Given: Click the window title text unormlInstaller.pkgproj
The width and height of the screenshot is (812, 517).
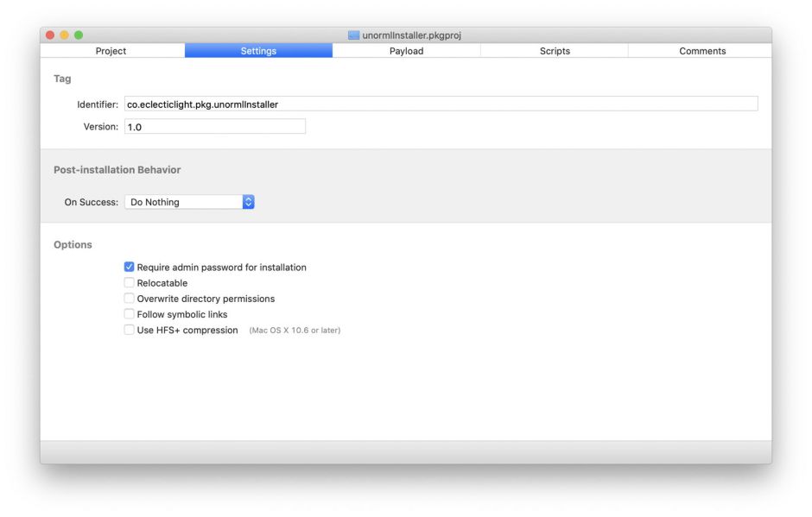Looking at the screenshot, I should 411,35.
